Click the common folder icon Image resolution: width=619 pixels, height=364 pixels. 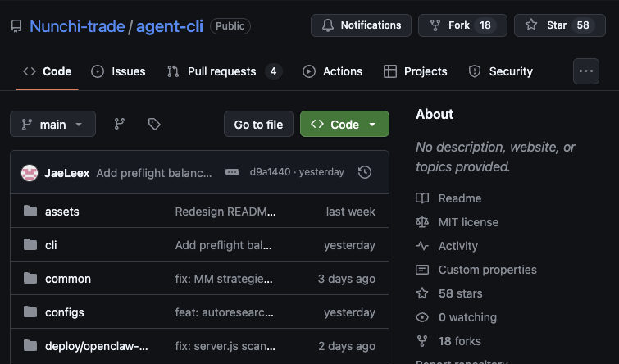(x=30, y=279)
